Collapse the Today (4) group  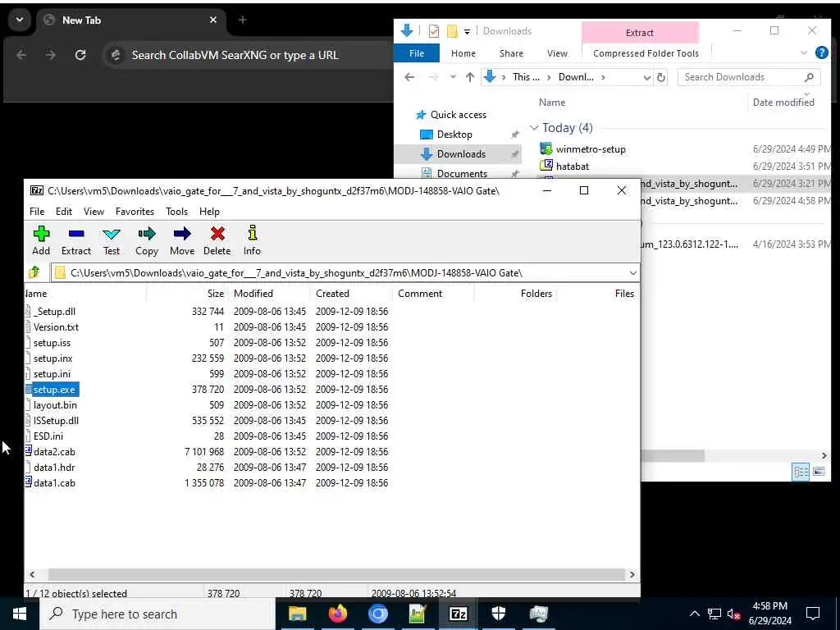533,127
